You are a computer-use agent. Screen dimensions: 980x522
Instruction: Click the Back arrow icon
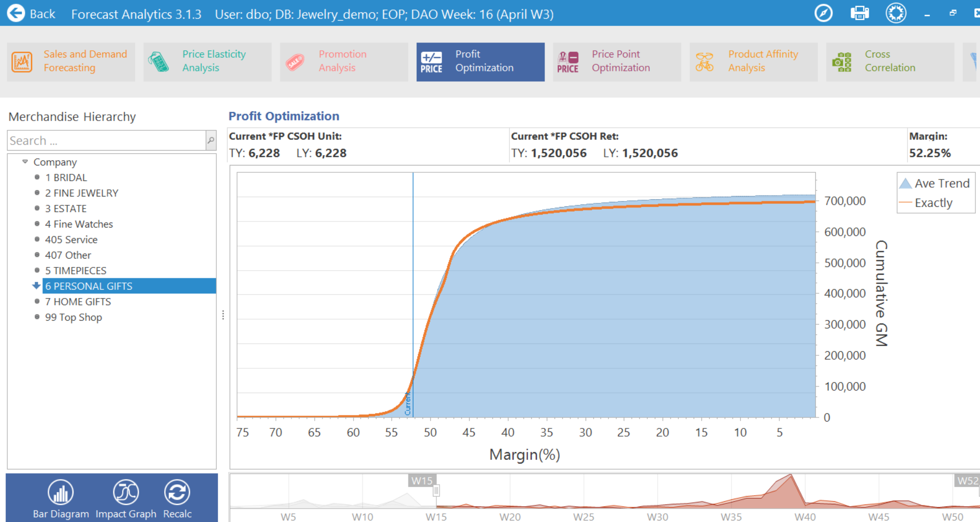[x=16, y=13]
